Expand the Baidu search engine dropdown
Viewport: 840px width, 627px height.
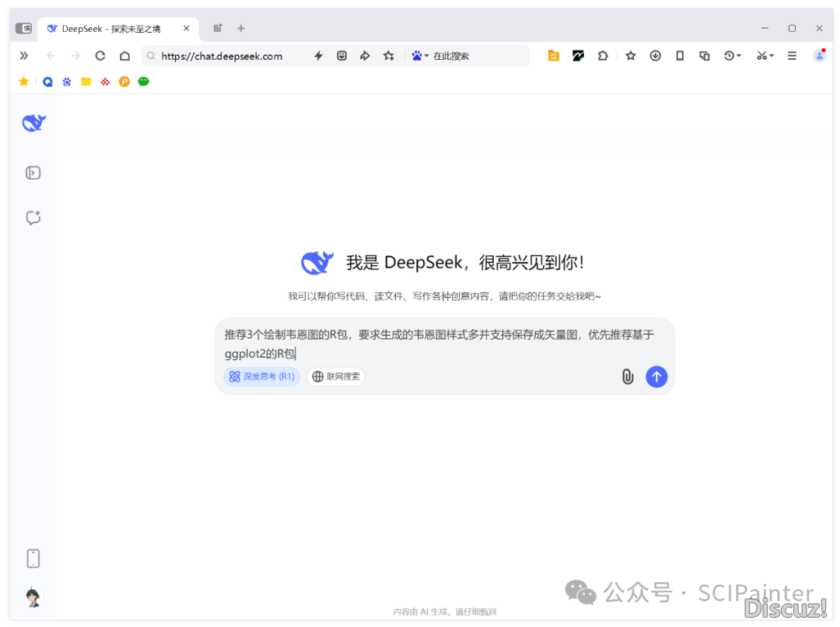(x=426, y=56)
